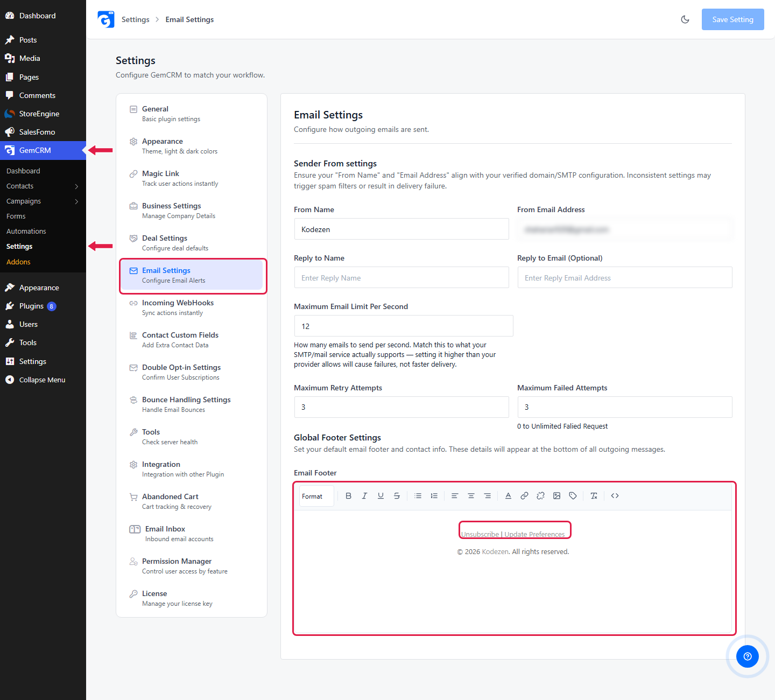Insert merge tag in footer editor

pyautogui.click(x=573, y=496)
